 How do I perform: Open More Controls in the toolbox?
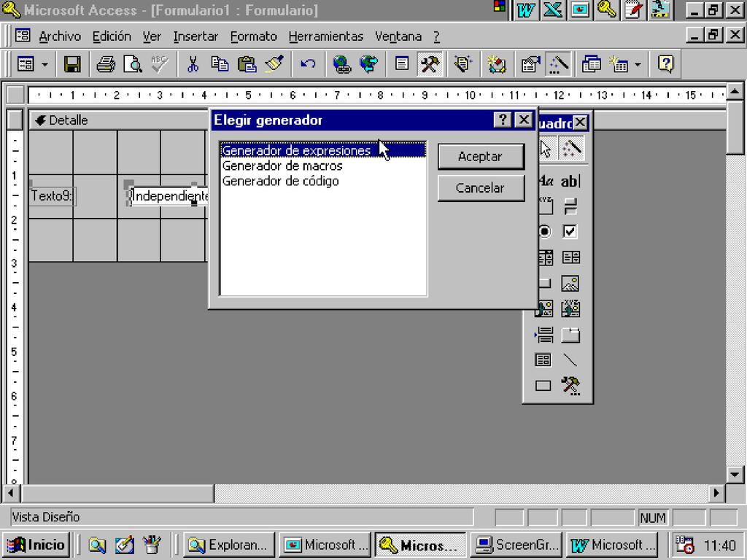click(x=570, y=385)
